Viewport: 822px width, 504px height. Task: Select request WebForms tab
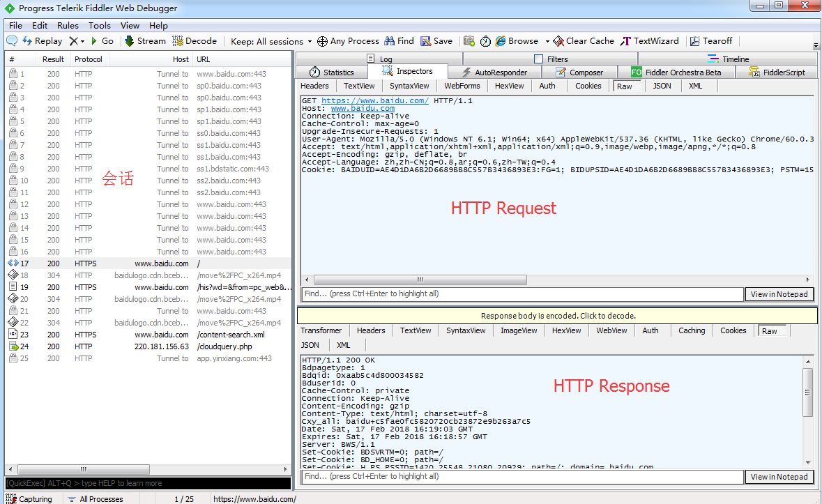tap(462, 86)
